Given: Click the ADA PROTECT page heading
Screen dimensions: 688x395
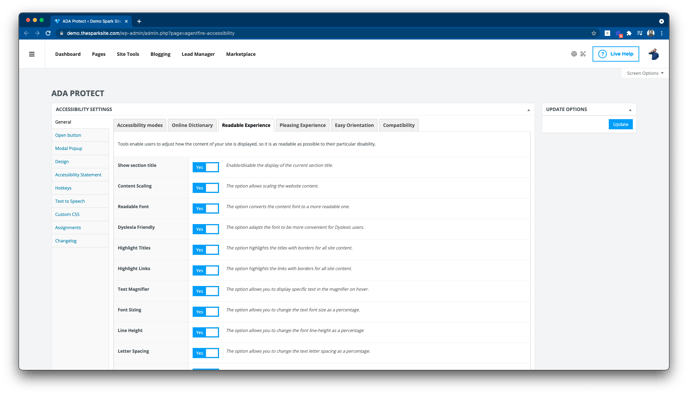Looking at the screenshot, I should point(78,93).
